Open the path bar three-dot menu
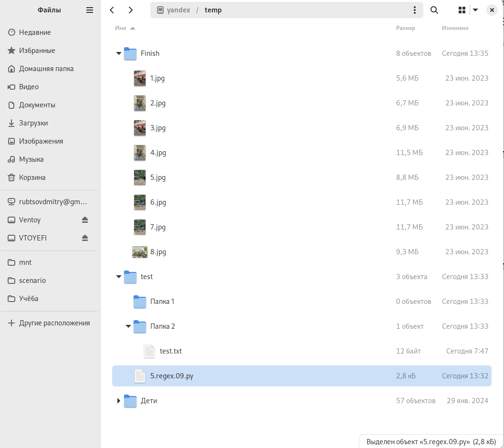Image resolution: width=504 pixels, height=448 pixels. point(414,10)
